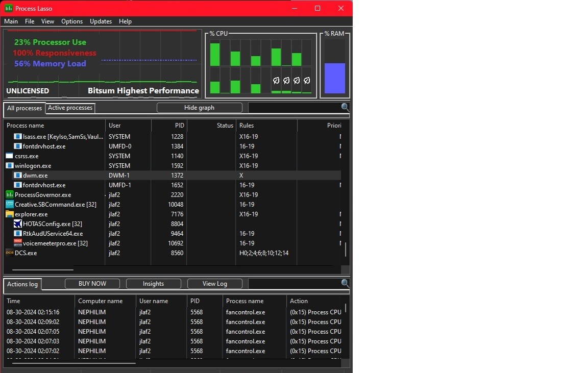Click the explorer.exe folder icon
Viewport: 588px width, 373px height.
coord(9,214)
